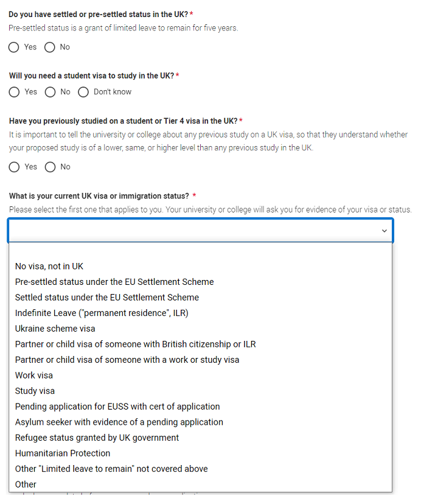Select the blank first dropdown option

click(200, 251)
